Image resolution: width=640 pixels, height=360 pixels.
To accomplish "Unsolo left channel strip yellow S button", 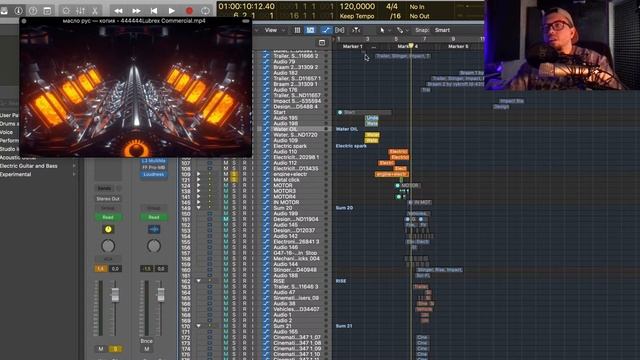I will 115,349.
